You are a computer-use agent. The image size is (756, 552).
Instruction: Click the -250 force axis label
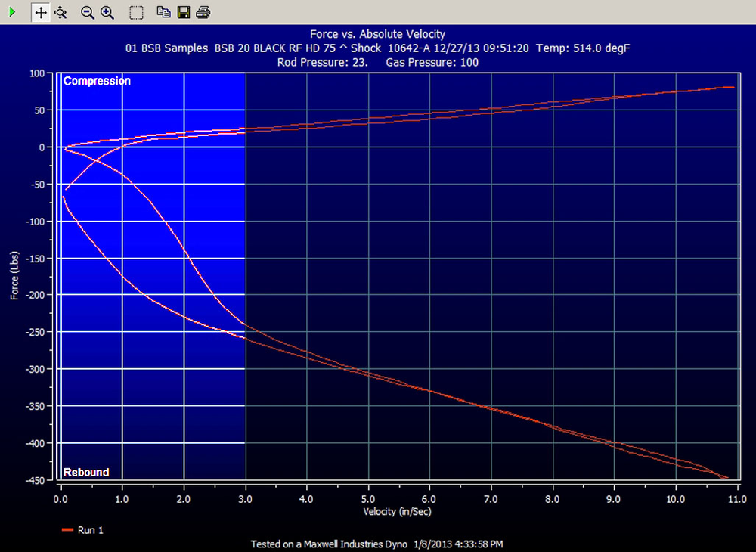click(x=34, y=332)
